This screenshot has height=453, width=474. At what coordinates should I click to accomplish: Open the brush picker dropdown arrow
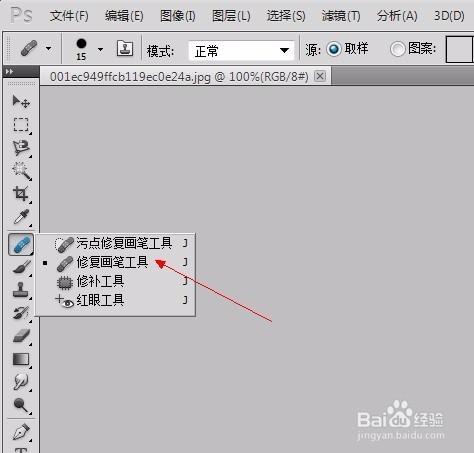(x=100, y=49)
